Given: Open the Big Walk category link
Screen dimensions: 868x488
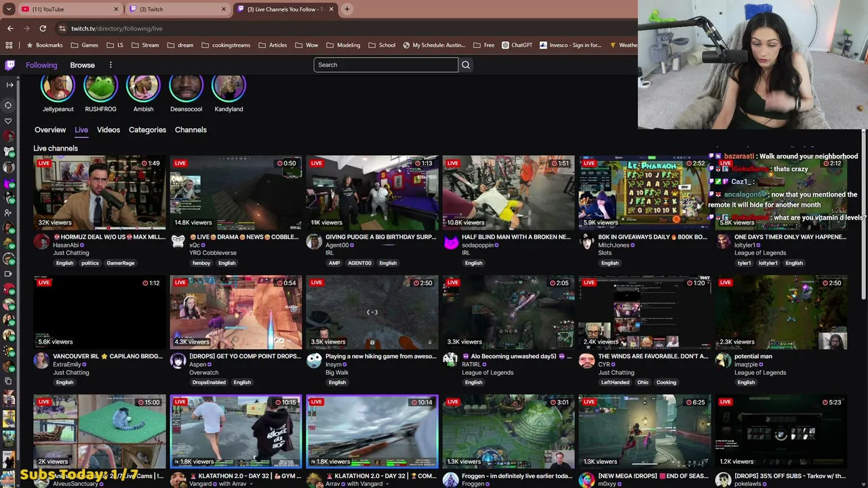Looking at the screenshot, I should (337, 373).
